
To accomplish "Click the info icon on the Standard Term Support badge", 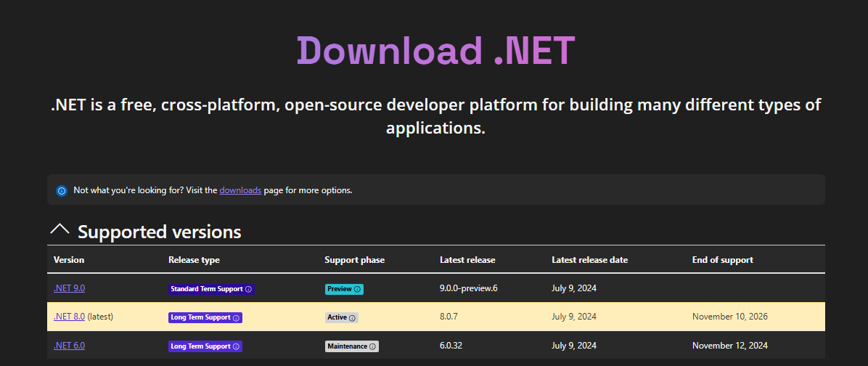I will [248, 289].
